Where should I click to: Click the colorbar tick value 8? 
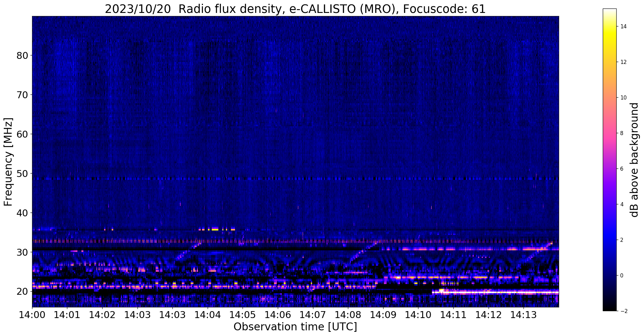tap(622, 133)
